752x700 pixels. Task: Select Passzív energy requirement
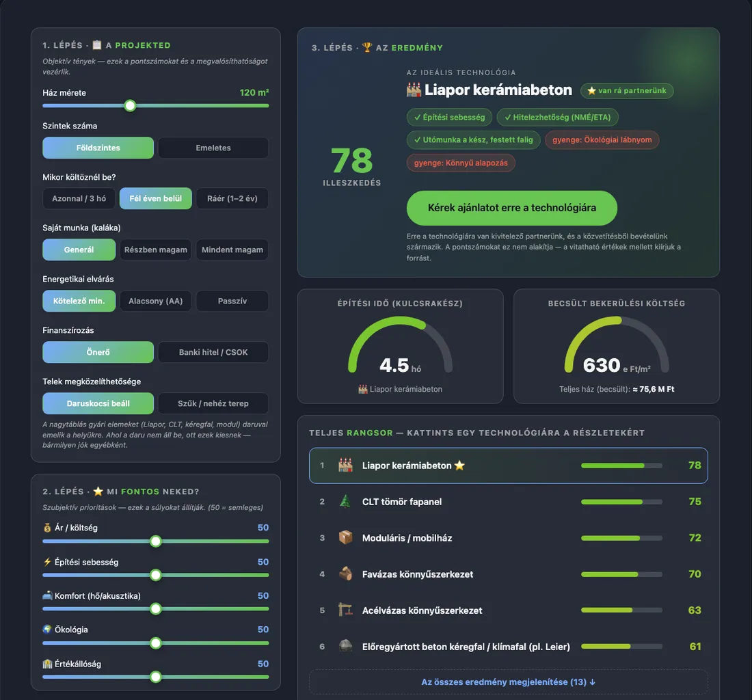click(232, 301)
